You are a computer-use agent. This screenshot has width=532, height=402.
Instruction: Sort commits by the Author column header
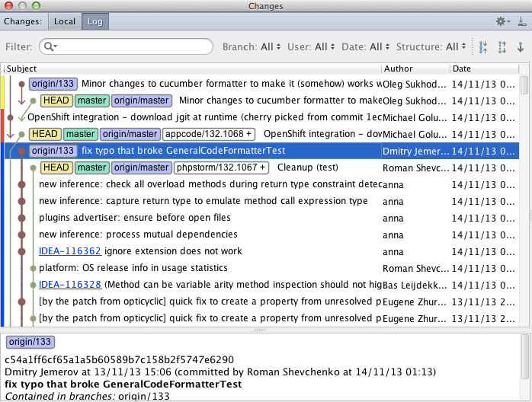click(415, 69)
